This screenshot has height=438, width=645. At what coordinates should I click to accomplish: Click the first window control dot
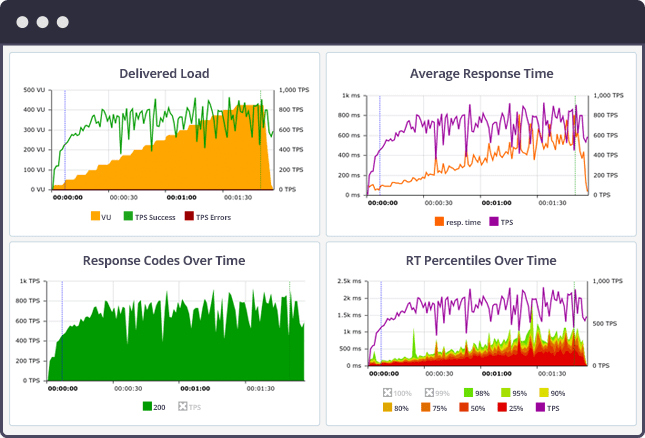tap(22, 22)
